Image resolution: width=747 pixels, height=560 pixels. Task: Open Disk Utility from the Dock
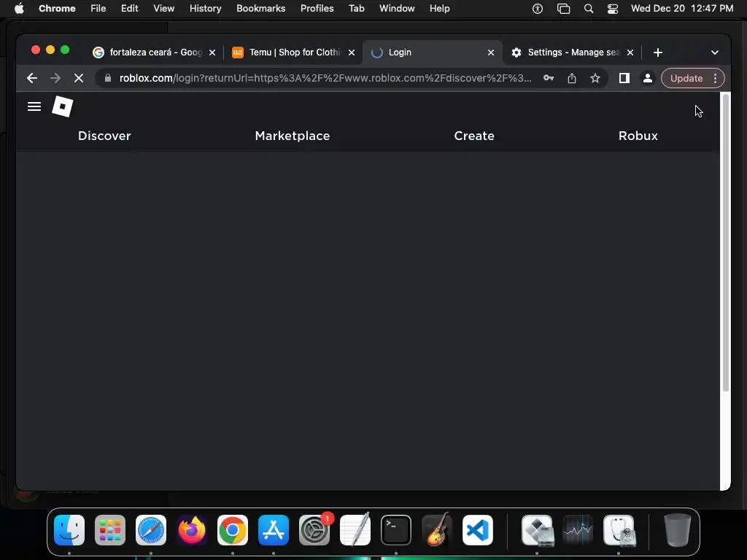click(x=619, y=530)
